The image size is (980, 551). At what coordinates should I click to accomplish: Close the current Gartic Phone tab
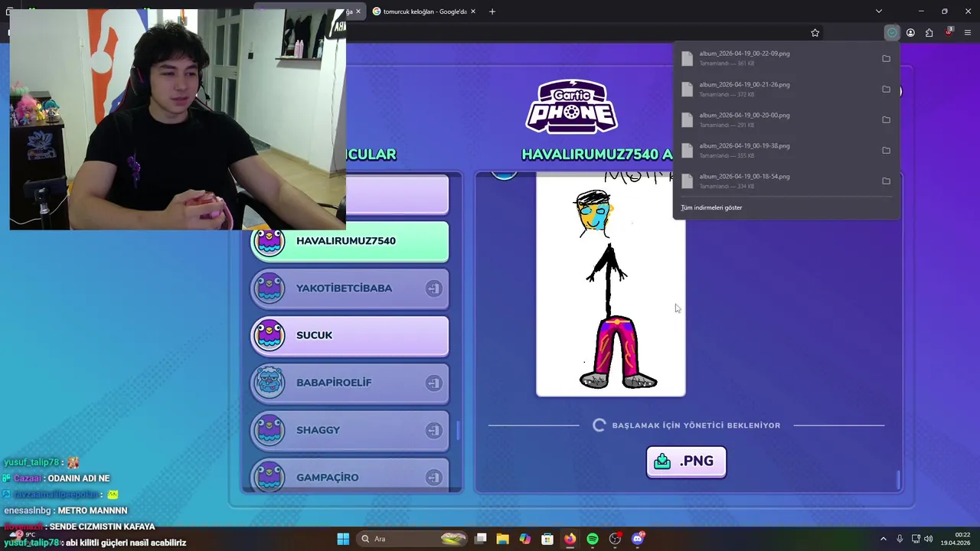point(358,11)
